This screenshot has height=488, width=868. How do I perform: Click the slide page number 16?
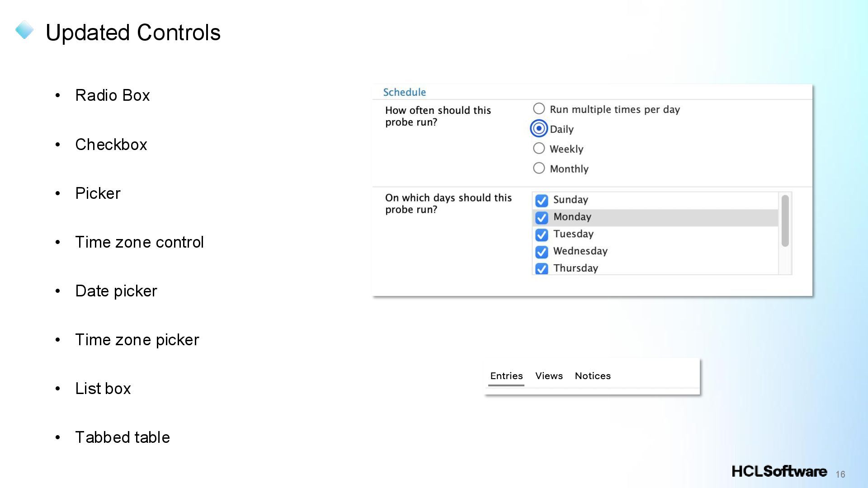point(840,474)
